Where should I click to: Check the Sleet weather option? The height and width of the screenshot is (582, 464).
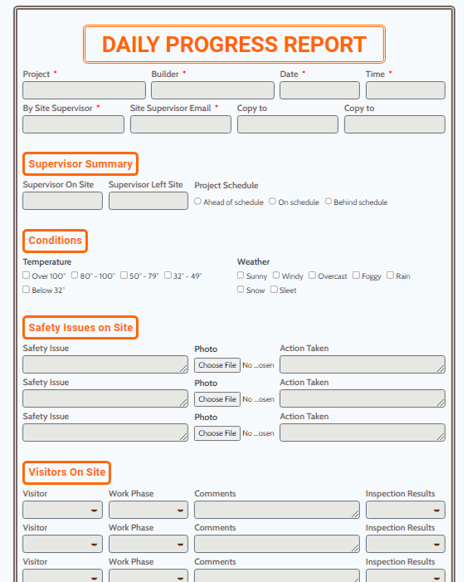point(274,289)
